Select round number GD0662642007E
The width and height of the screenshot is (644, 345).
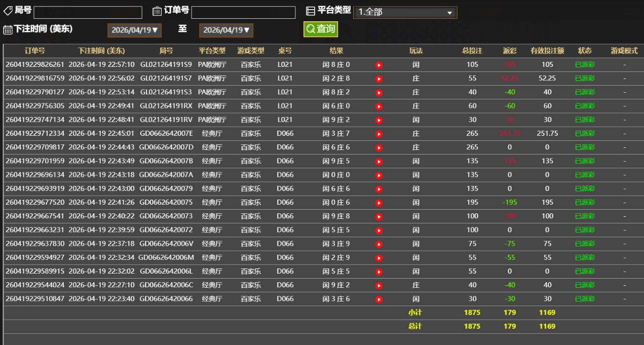point(166,134)
